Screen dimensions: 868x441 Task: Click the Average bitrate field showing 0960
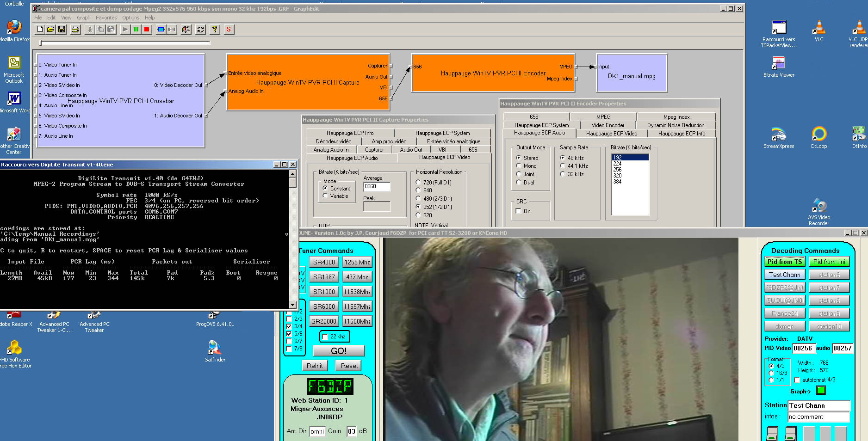[x=377, y=186]
